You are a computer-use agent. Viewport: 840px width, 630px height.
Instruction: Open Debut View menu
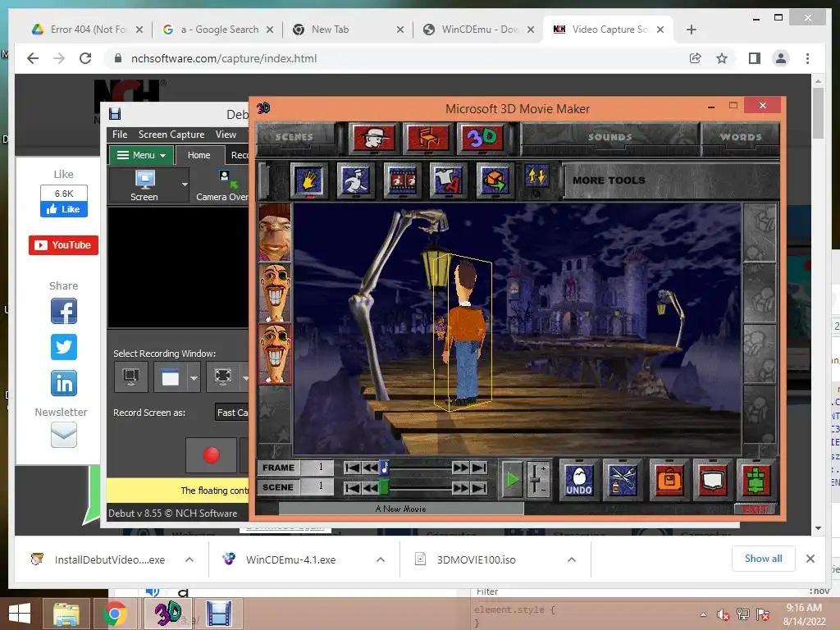226,135
